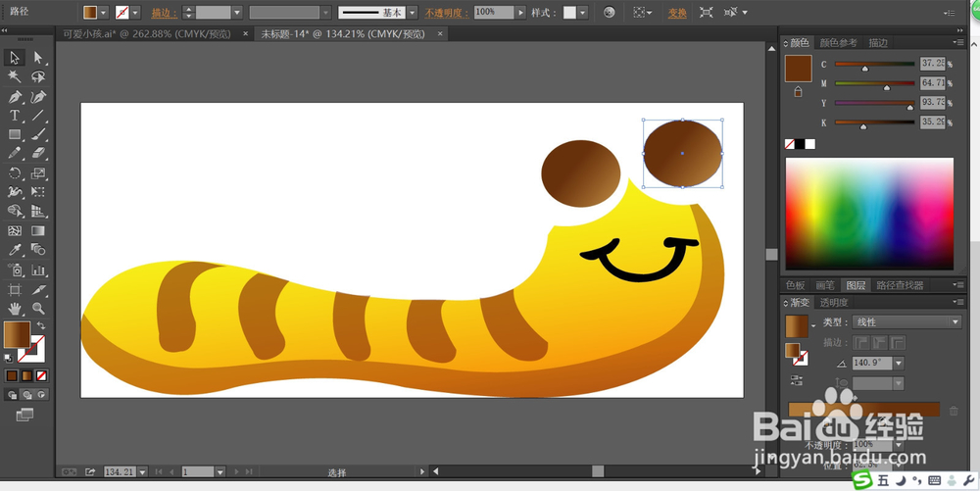Enable Draw Inside mode
Viewport: 980px width, 491px height.
pos(42,395)
